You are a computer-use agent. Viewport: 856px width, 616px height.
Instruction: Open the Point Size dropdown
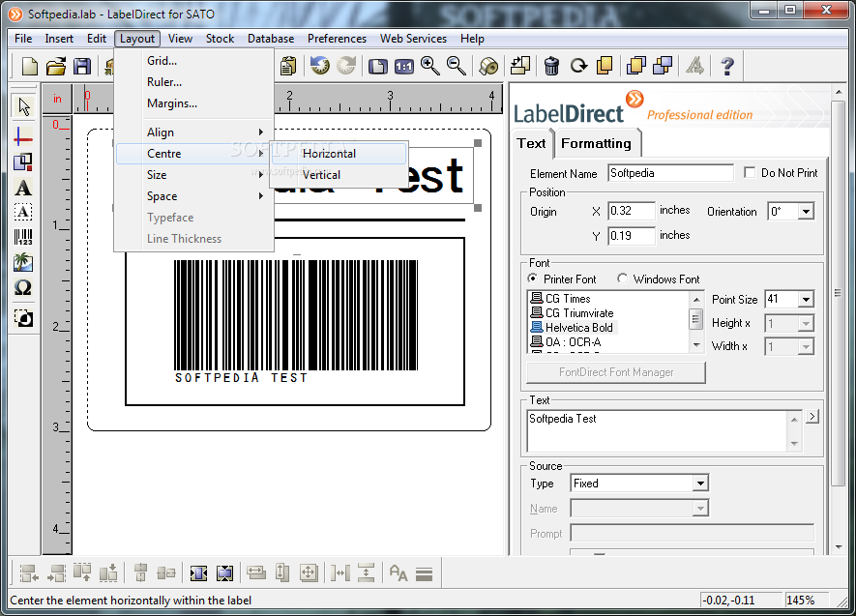[806, 299]
